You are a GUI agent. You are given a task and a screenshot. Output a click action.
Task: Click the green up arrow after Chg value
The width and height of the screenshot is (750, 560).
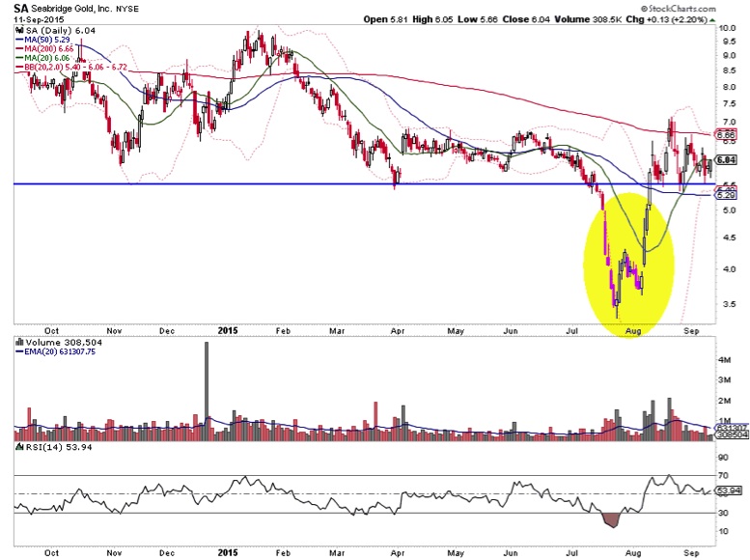pos(712,20)
